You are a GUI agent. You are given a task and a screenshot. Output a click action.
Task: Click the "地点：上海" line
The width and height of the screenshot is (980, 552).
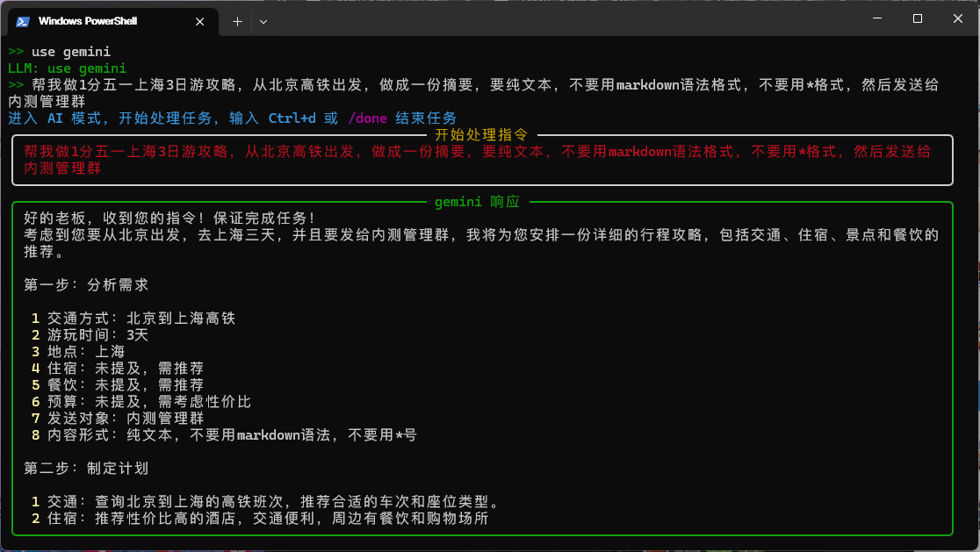(x=78, y=352)
